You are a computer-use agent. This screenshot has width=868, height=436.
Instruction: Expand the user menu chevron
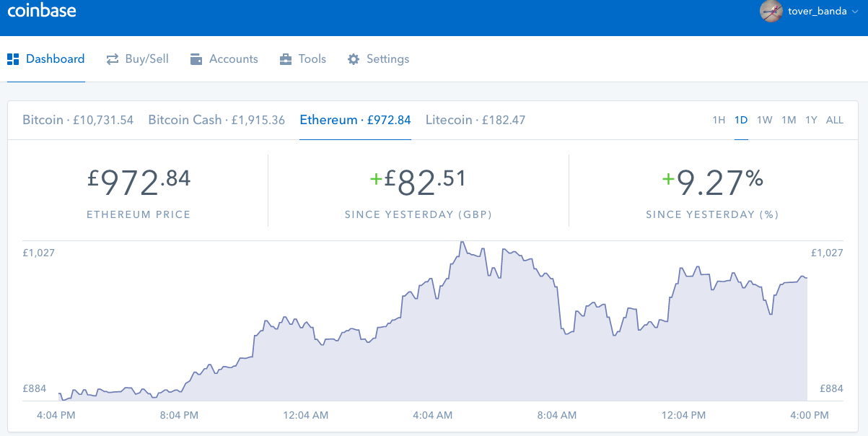click(855, 12)
